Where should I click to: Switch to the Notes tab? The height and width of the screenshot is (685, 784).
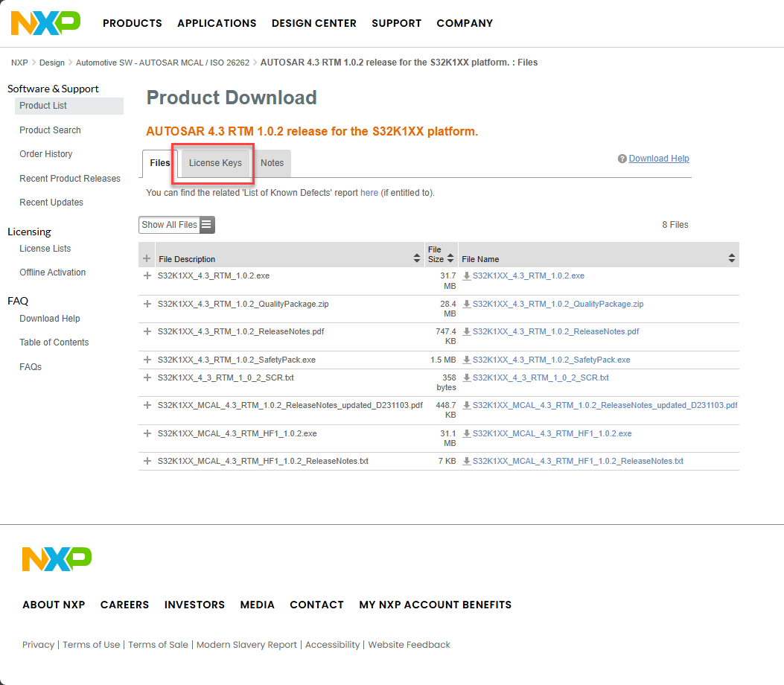tap(272, 162)
